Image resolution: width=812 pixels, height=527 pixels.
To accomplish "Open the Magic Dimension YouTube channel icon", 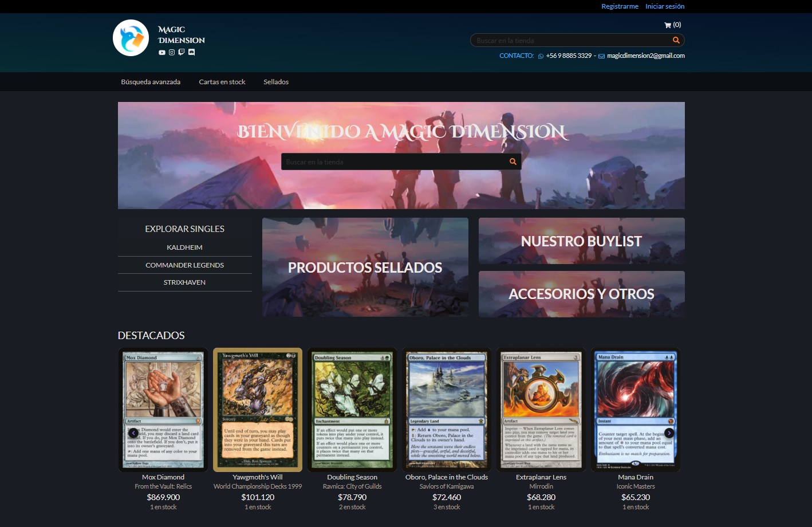I will point(162,52).
